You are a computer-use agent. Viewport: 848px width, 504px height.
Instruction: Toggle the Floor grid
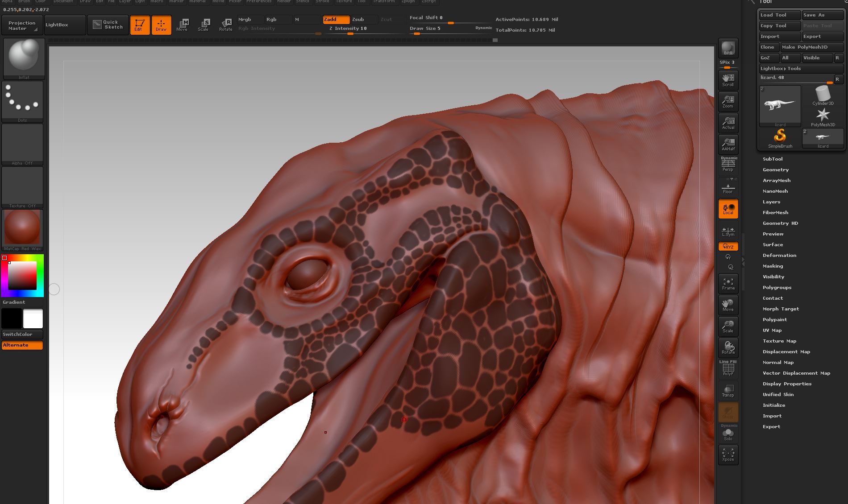[x=728, y=187]
